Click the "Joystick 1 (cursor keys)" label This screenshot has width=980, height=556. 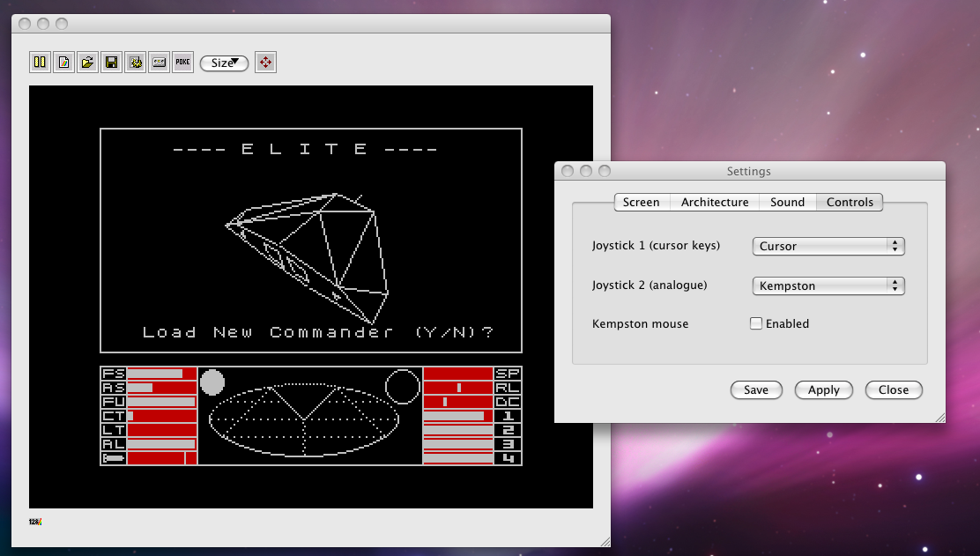[x=657, y=246]
